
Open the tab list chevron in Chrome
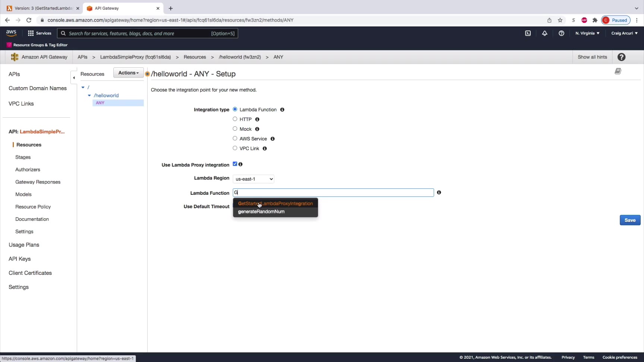point(637,8)
